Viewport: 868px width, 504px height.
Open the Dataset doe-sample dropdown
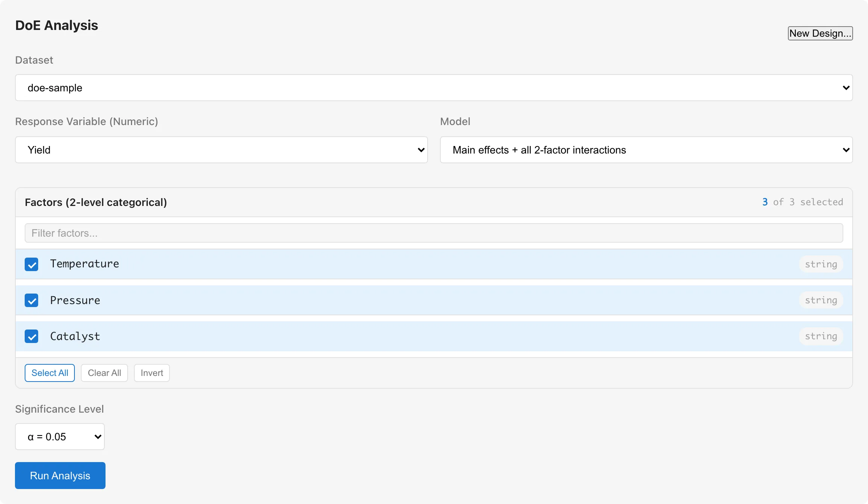(434, 88)
